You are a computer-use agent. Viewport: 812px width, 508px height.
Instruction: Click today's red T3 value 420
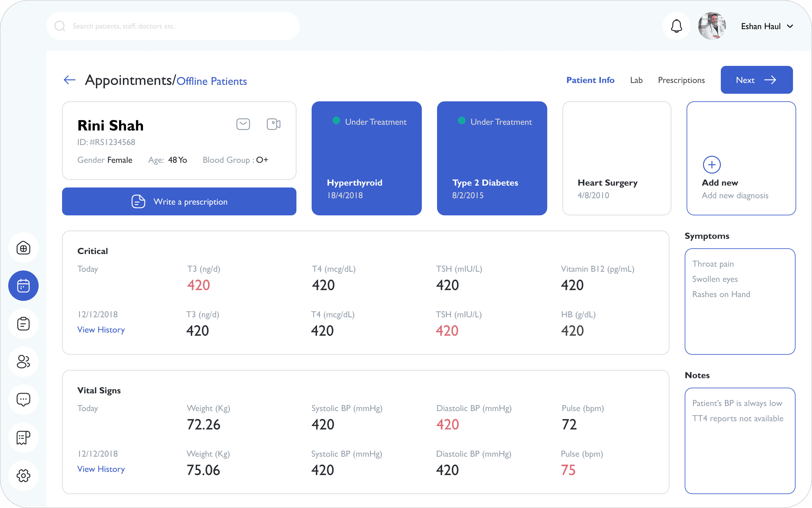pos(198,285)
